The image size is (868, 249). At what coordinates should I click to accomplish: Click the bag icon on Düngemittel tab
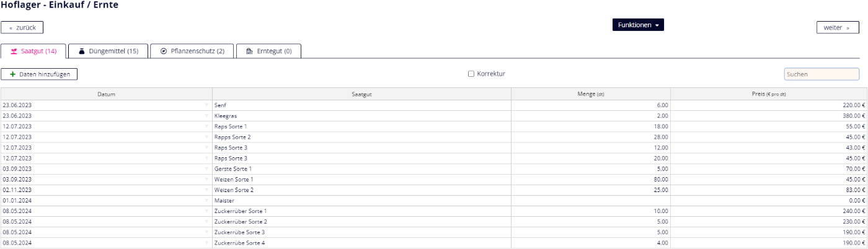point(81,51)
